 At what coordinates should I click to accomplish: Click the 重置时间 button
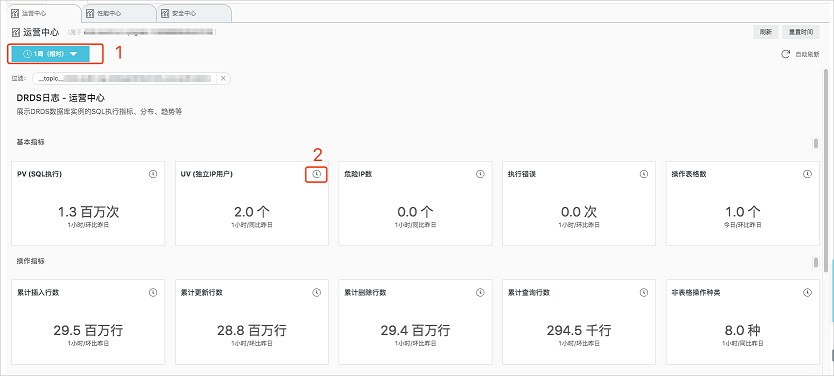pos(800,32)
